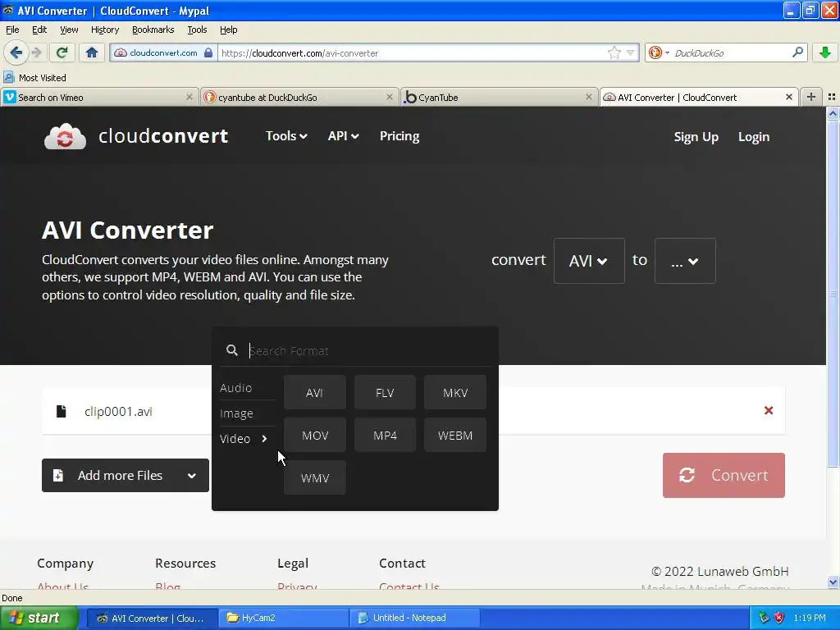Viewport: 840px width, 630px height.
Task: Click the browser forward arrow
Action: point(36,52)
